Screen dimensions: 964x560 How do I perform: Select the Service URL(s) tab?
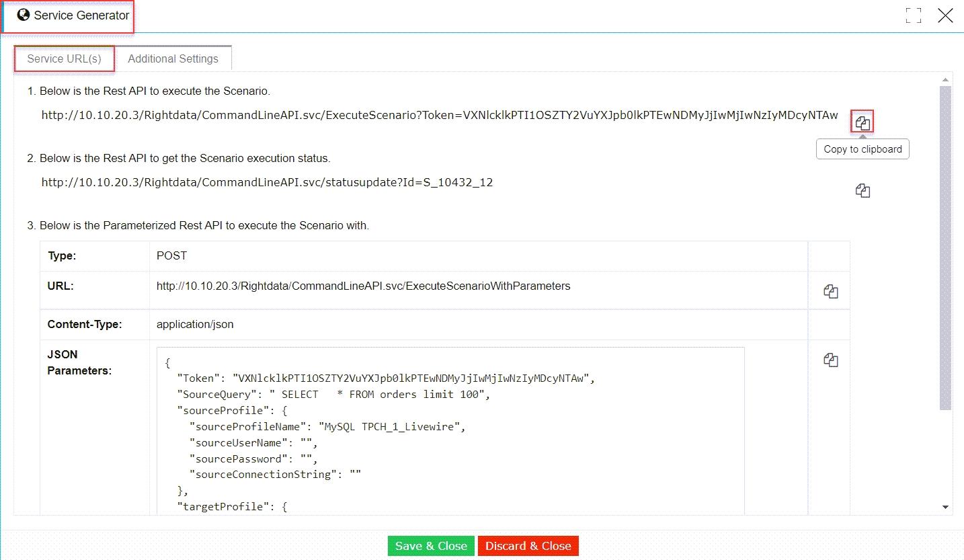click(x=65, y=58)
